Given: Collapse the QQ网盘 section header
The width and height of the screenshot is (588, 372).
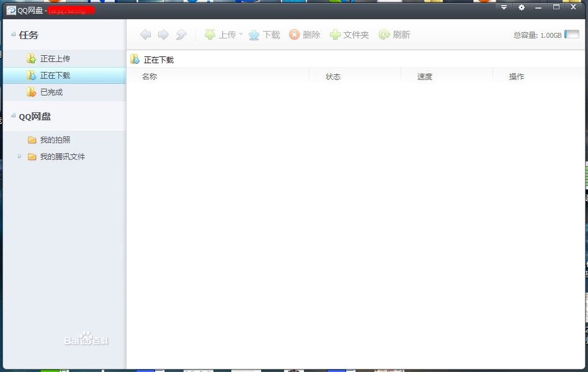Looking at the screenshot, I should [x=14, y=116].
